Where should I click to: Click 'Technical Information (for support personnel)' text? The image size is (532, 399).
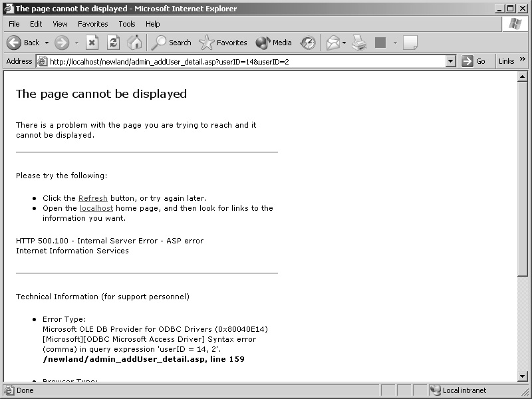point(102,297)
